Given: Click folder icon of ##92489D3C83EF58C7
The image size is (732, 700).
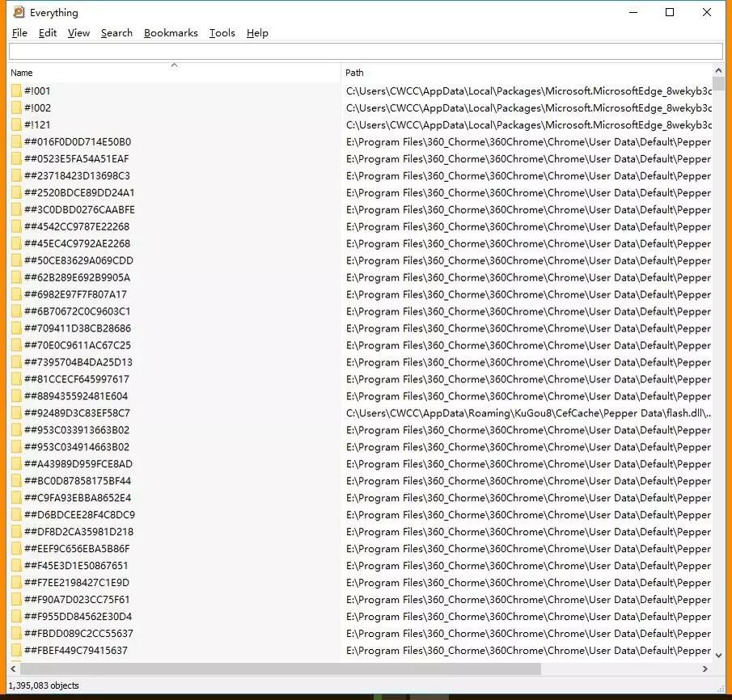Looking at the screenshot, I should point(16,413).
